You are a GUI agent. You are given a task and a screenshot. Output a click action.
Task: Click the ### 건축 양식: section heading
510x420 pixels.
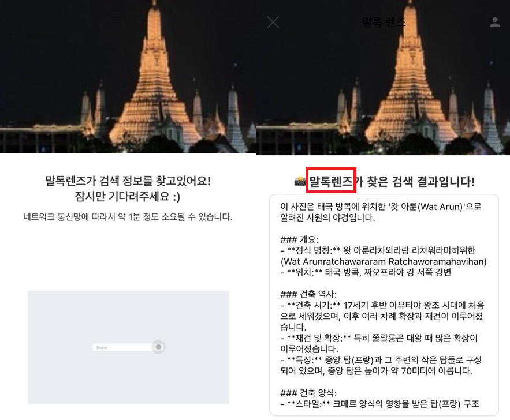click(308, 393)
